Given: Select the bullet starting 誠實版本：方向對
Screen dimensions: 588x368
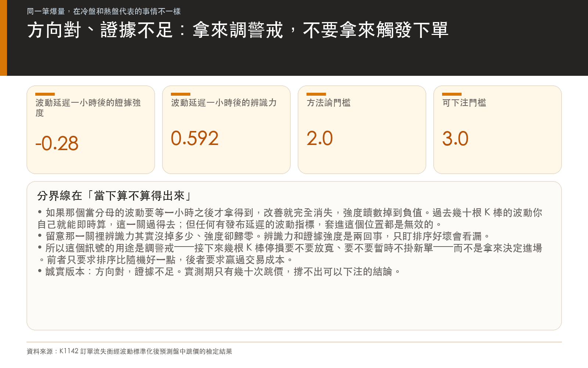Looking at the screenshot, I should coord(219,272).
